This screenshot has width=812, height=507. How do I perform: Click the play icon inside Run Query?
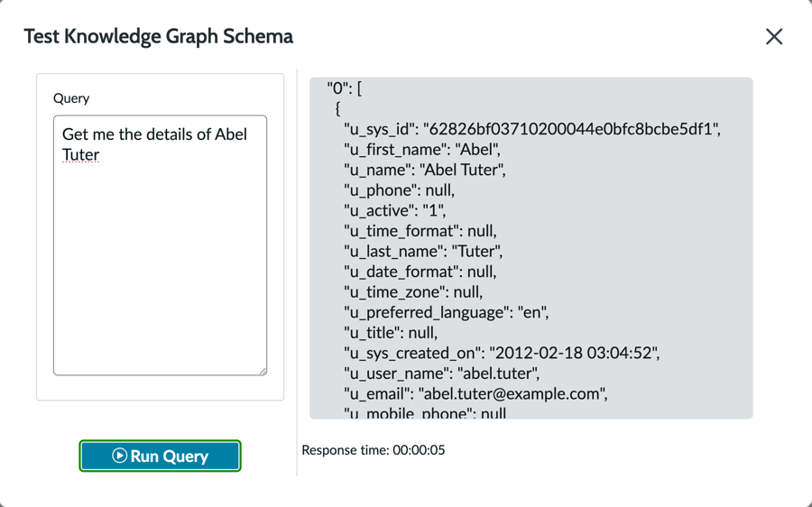(120, 456)
